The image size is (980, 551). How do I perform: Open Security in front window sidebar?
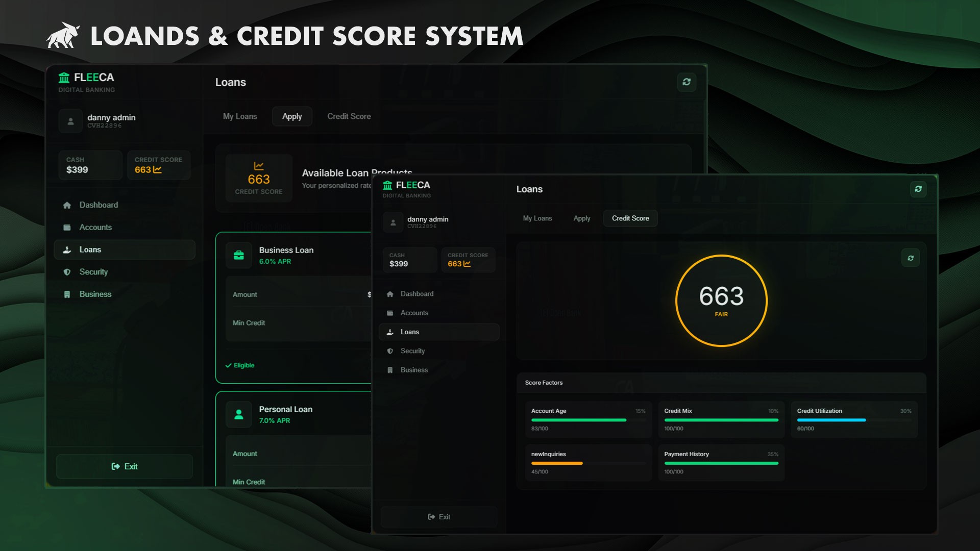click(x=412, y=351)
